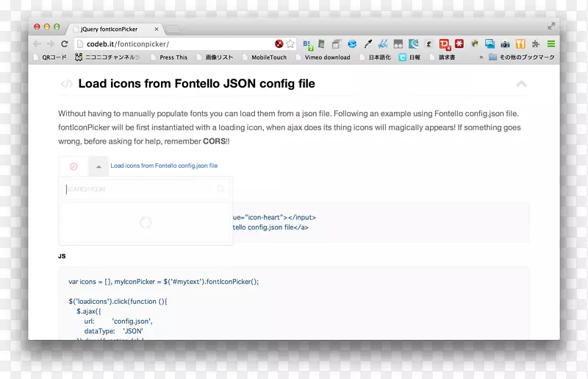Click the bold CORS text

coord(214,141)
